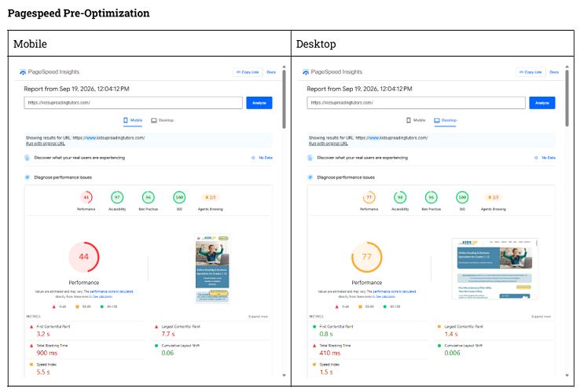Image resolution: width=584 pixels, height=392 pixels.
Task: Open the mobile page screenshot thumbnail
Action: 212,269
